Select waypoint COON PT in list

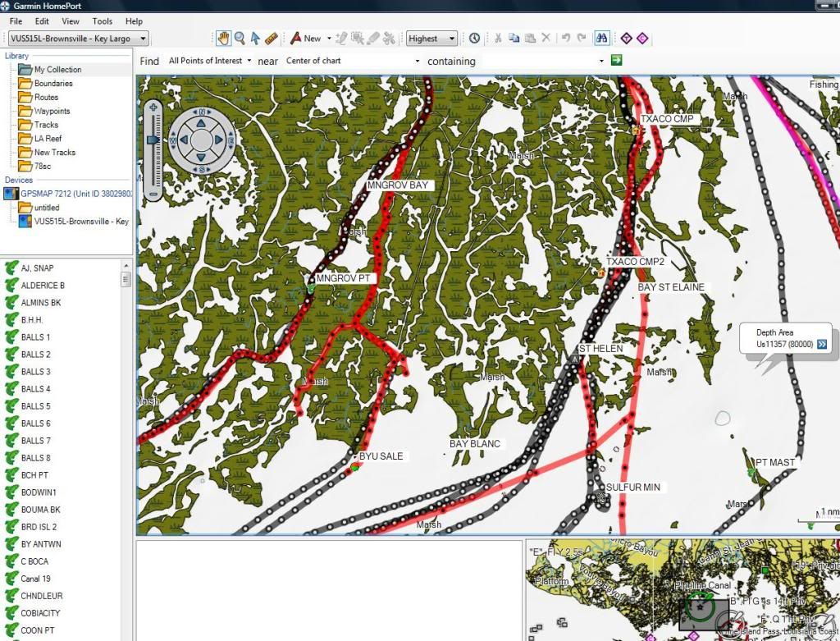38,630
